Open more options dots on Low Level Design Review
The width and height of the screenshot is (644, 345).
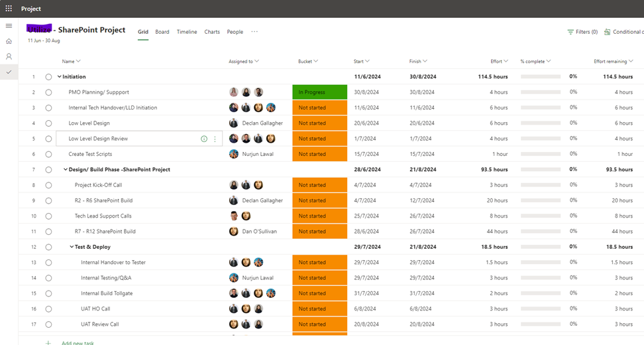coord(215,139)
